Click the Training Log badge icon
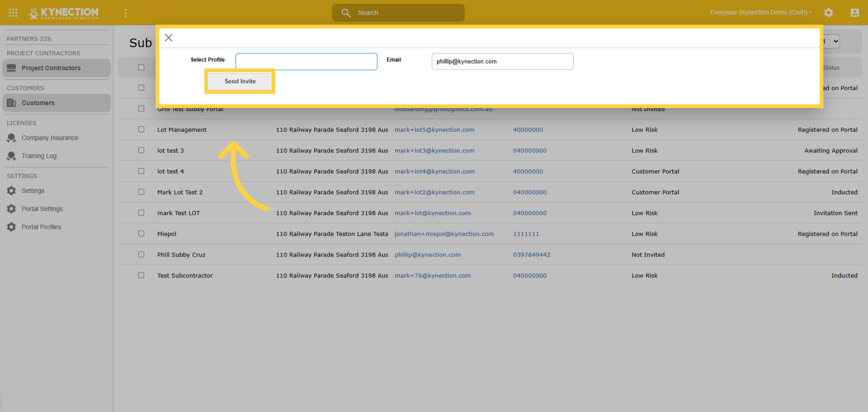 pos(12,156)
